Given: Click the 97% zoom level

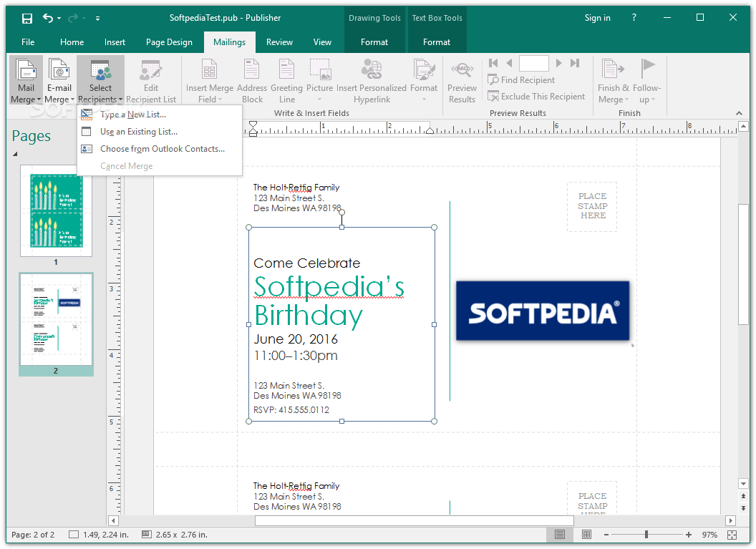Looking at the screenshot, I should [709, 535].
